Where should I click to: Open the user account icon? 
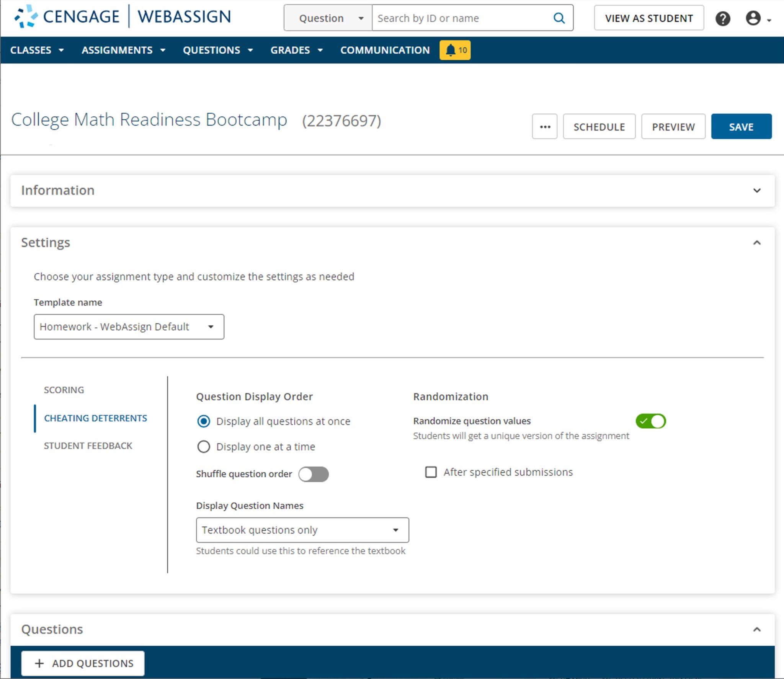pos(753,18)
